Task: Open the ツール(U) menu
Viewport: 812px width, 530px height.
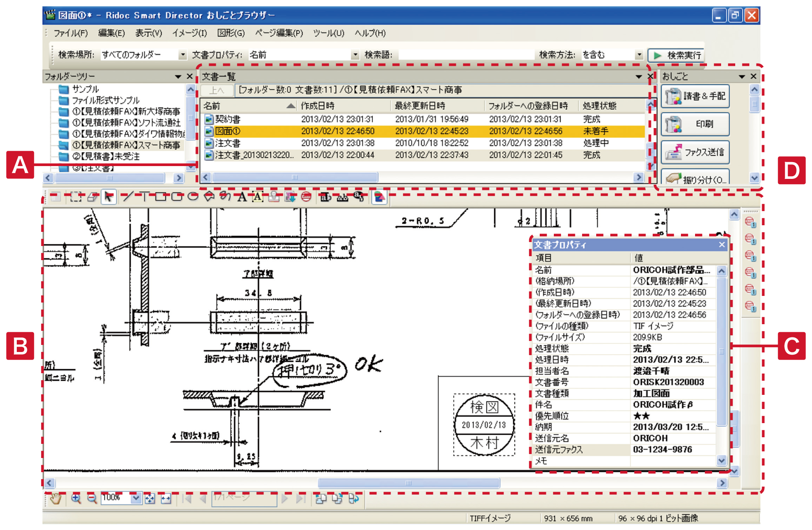Action: 328,33
